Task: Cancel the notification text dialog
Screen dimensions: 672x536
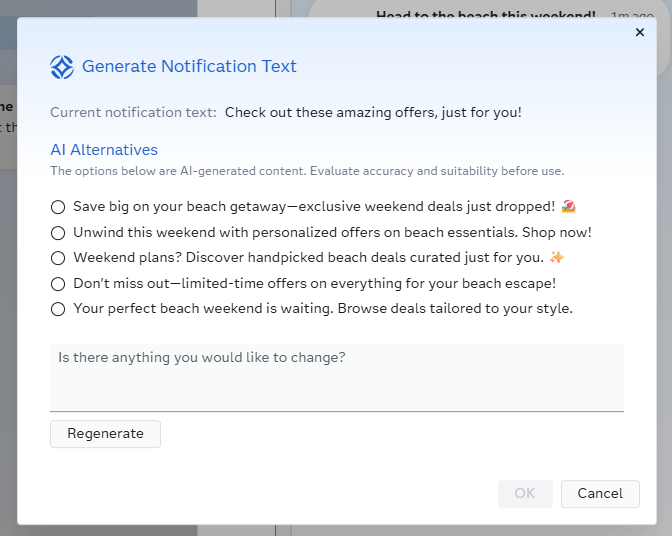Action: [x=600, y=494]
